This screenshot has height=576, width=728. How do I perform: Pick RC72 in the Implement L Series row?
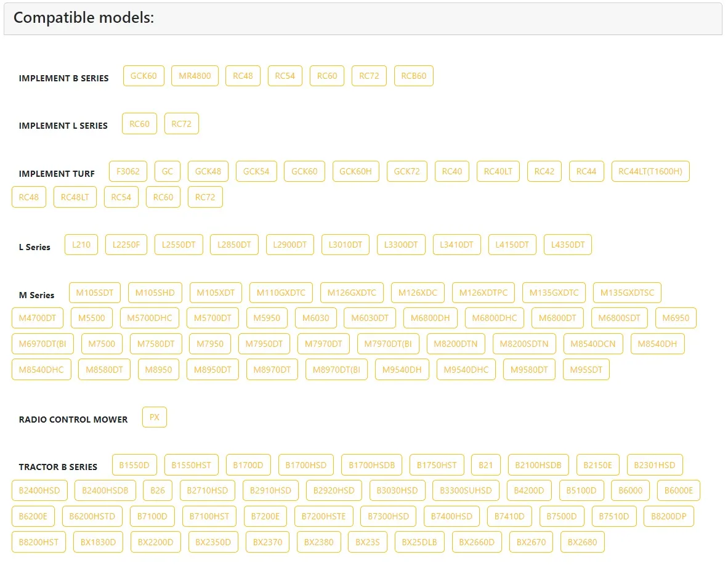(181, 124)
